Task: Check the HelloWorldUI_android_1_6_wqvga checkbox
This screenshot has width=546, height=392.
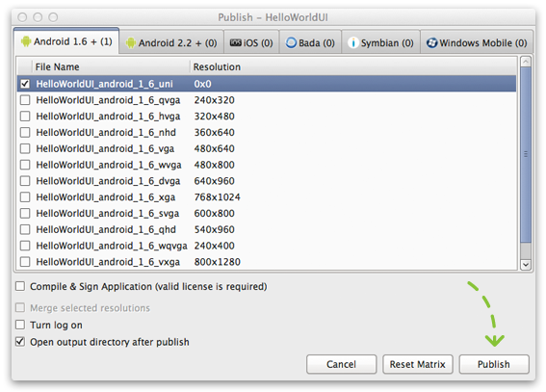Action: click(x=25, y=246)
